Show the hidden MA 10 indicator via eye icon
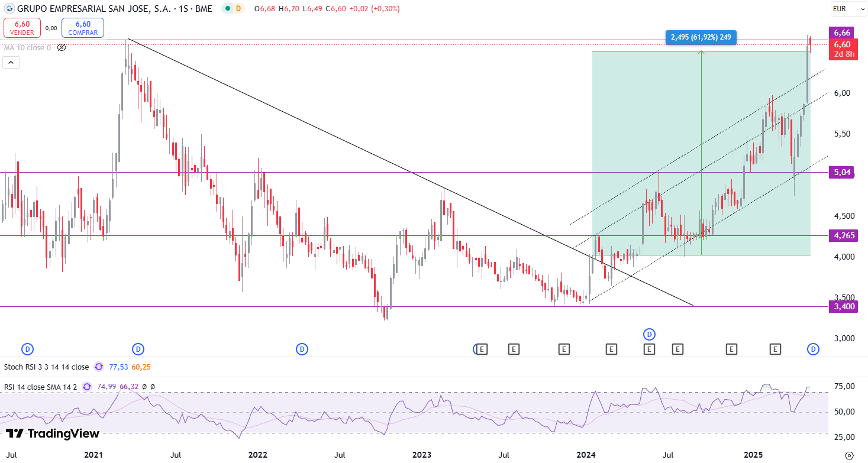 [62, 47]
